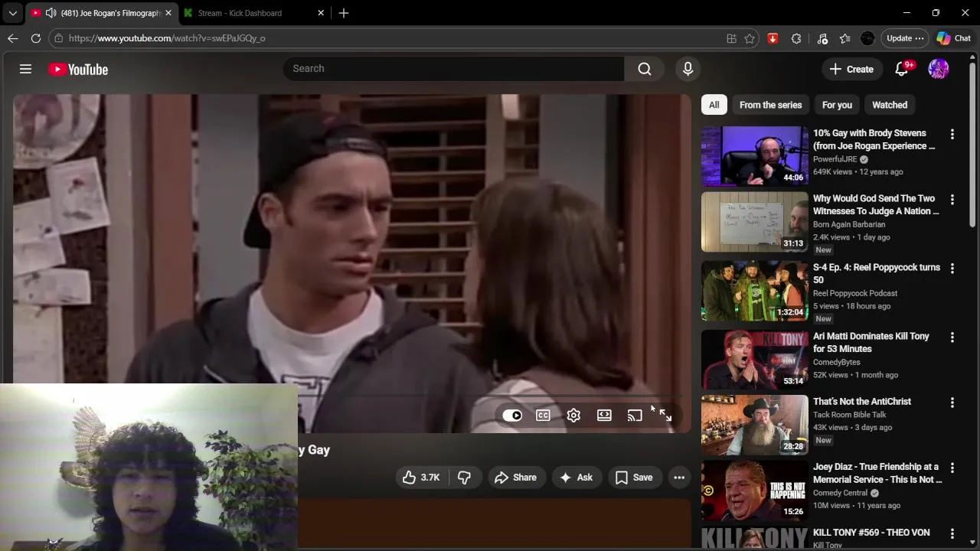Select the Watched chip

(890, 105)
